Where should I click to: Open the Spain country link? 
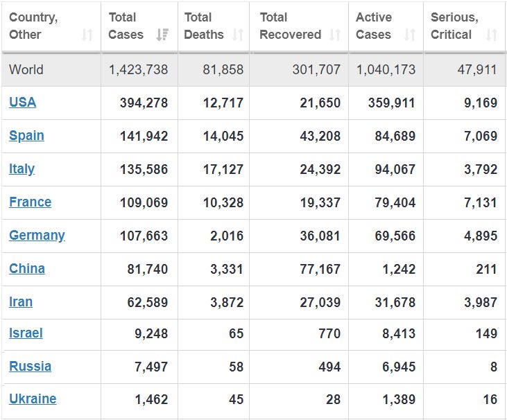[26, 136]
